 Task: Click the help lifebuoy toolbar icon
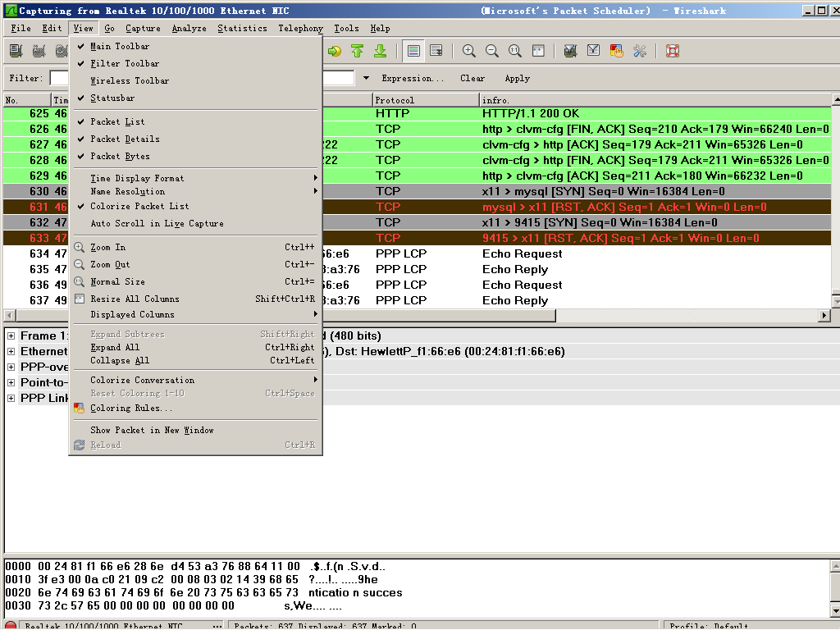[x=673, y=51]
